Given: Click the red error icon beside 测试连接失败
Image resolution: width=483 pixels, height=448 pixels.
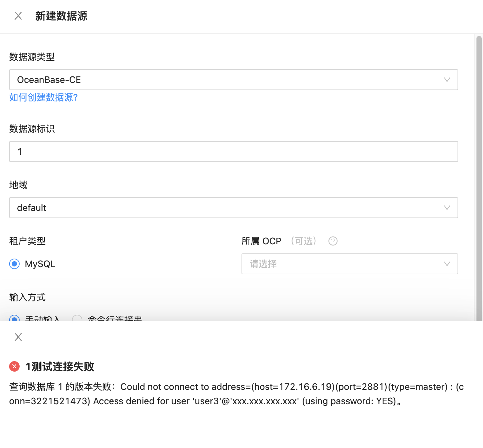Looking at the screenshot, I should click(14, 366).
